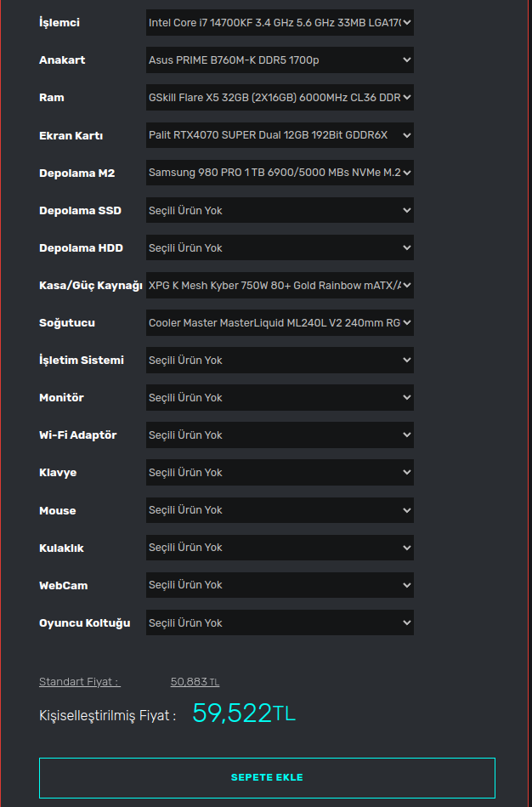
Task: Open the WebCam dropdown
Action: coord(280,585)
